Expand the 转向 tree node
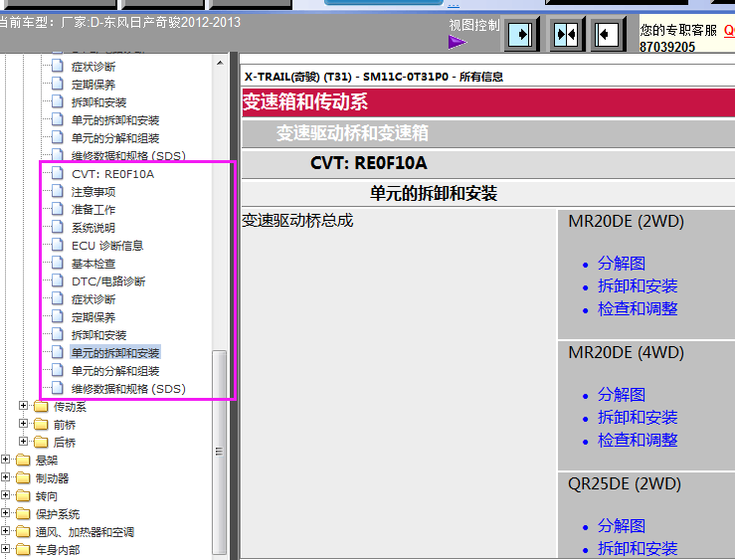 coord(5,495)
